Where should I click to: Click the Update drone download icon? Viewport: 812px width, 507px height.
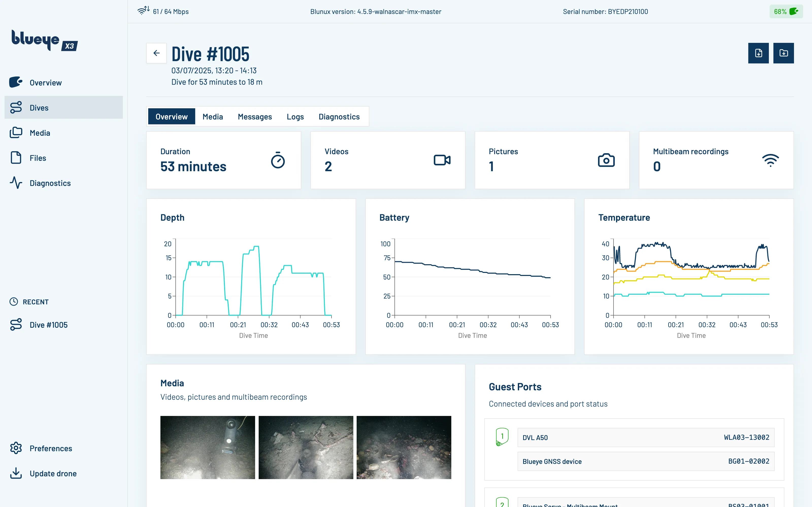(16, 473)
